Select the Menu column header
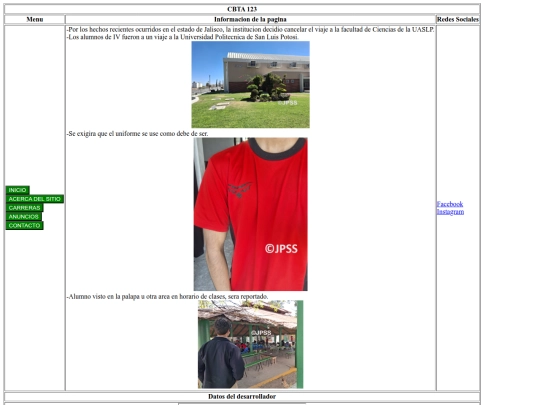 (x=35, y=19)
